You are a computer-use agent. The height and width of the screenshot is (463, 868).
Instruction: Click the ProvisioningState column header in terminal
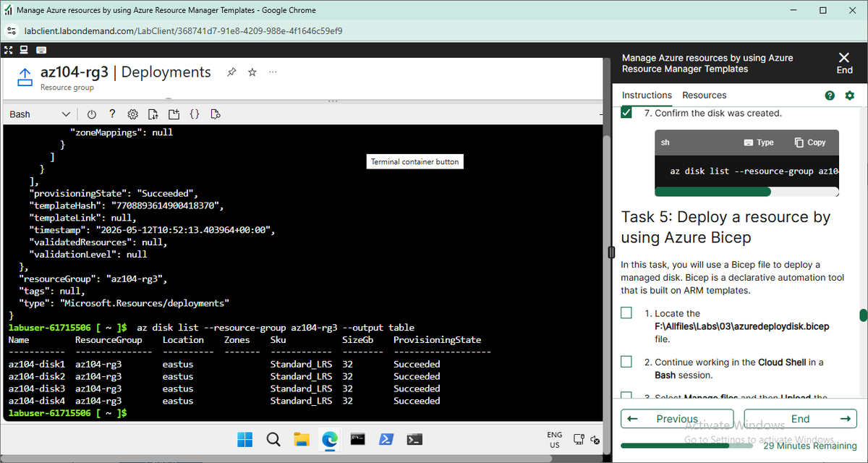point(437,339)
